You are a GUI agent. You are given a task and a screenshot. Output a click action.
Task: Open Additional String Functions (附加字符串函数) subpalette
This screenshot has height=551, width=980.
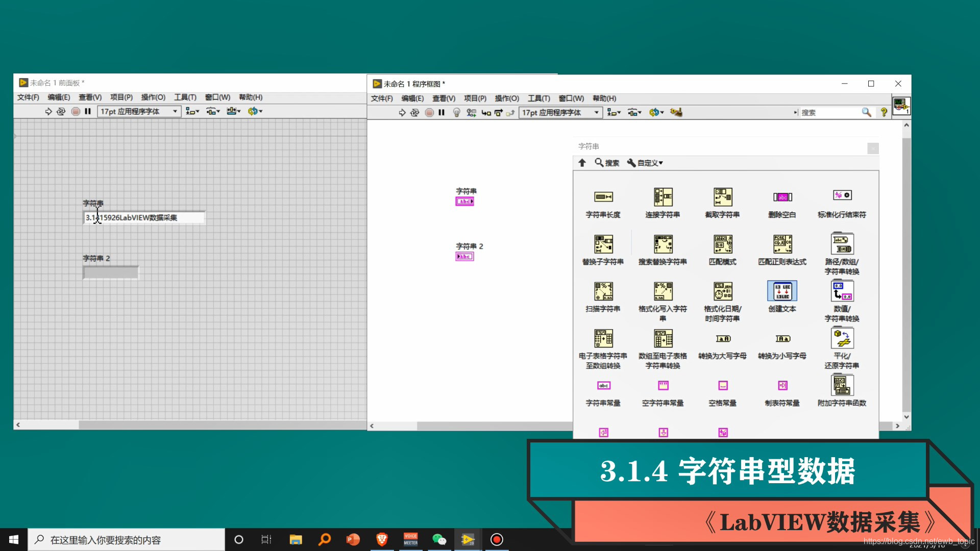842,385
